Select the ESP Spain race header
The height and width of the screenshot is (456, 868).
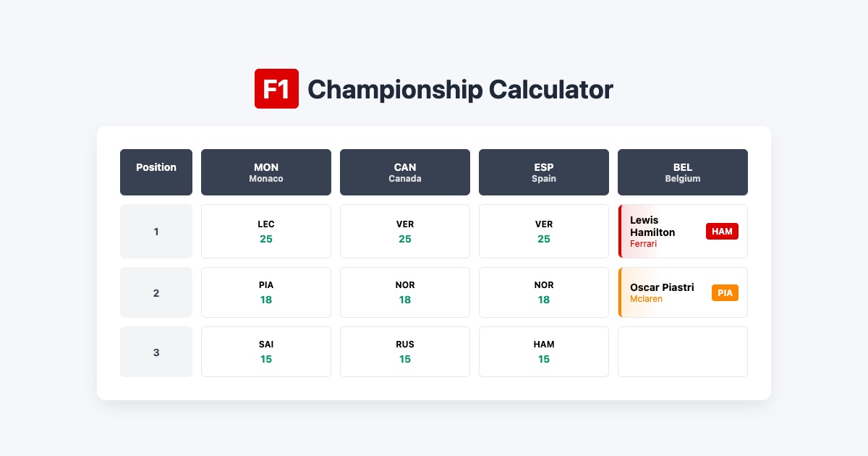544,172
